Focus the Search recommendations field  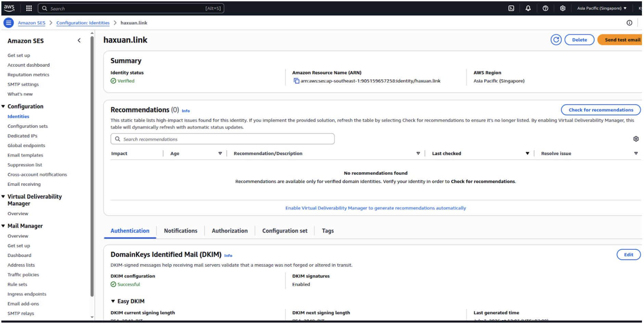pyautogui.click(x=222, y=139)
